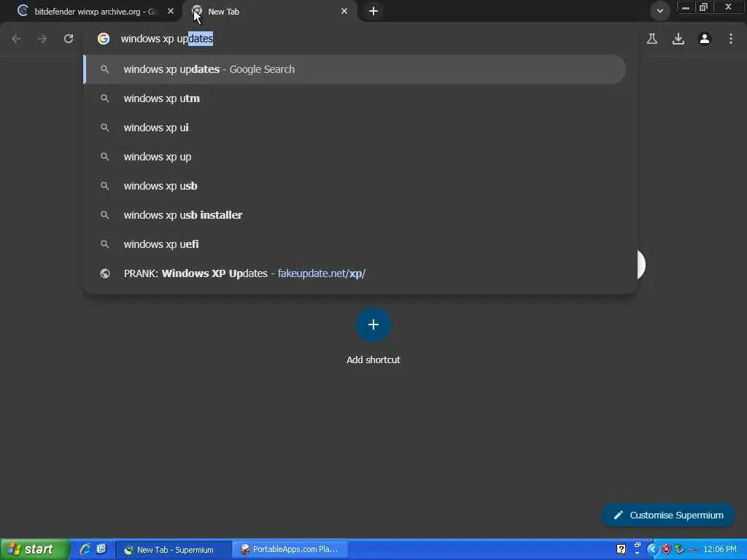Open the downloads icon in the toolbar

click(678, 39)
